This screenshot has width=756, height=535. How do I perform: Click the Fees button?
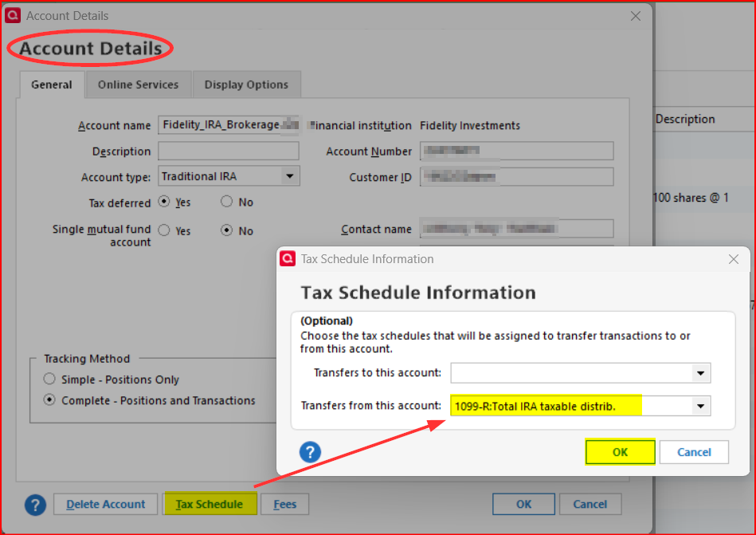[285, 504]
